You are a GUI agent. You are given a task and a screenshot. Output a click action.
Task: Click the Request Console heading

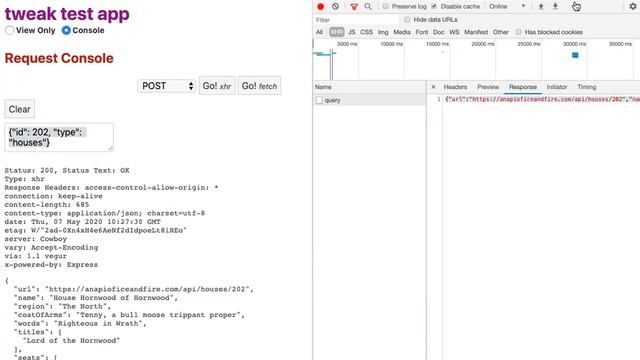pyautogui.click(x=59, y=58)
